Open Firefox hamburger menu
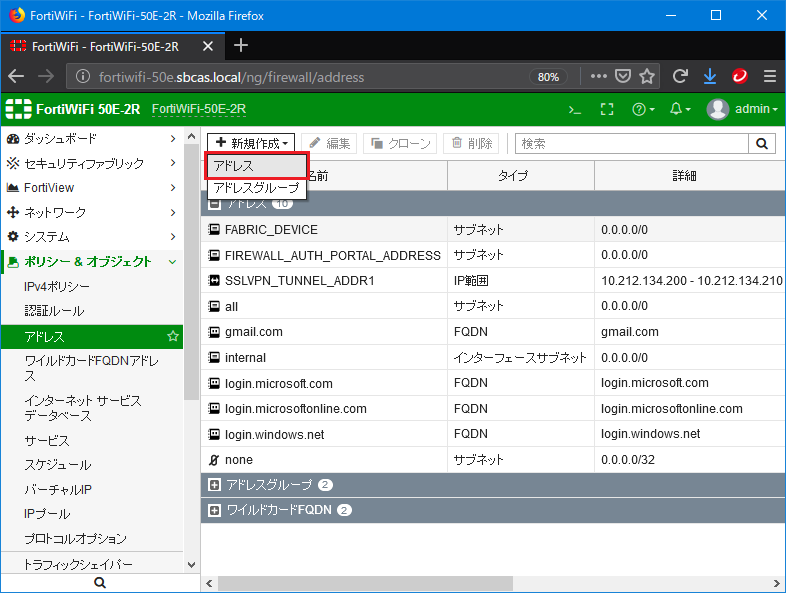Viewport: 786px width, 593px height. [x=770, y=76]
